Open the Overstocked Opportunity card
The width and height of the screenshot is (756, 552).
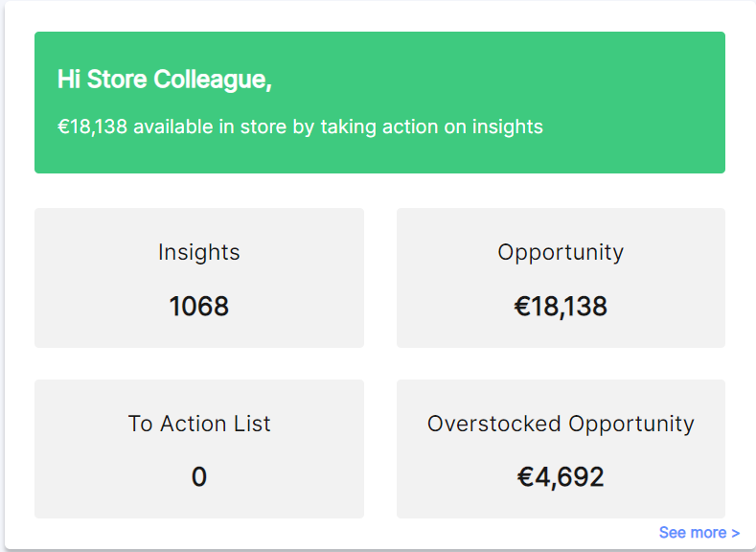(561, 448)
